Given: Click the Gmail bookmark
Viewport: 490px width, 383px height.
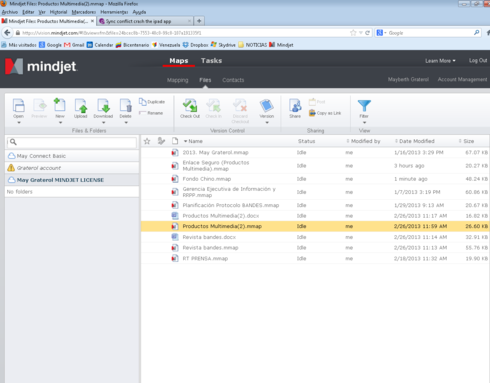Looking at the screenshot, I should (x=74, y=45).
